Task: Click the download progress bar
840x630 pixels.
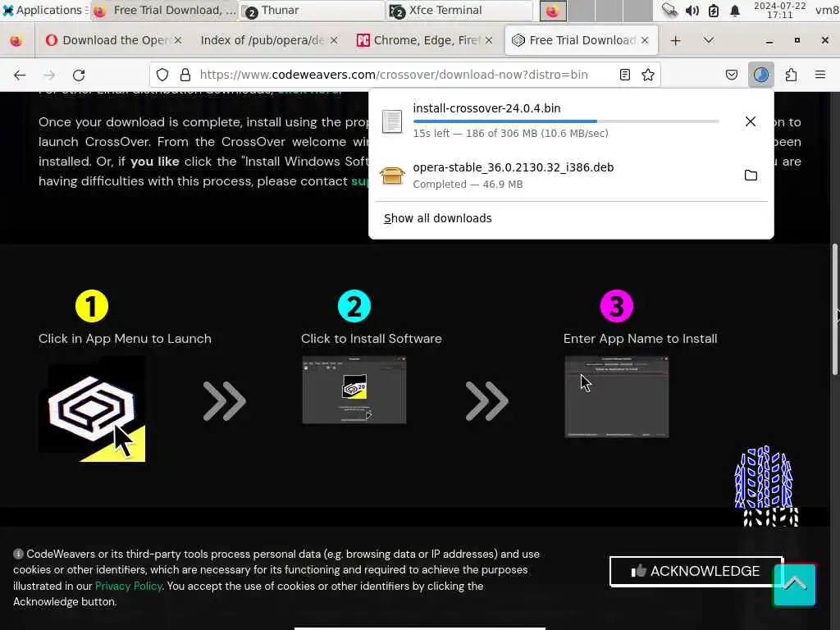Action: click(566, 121)
